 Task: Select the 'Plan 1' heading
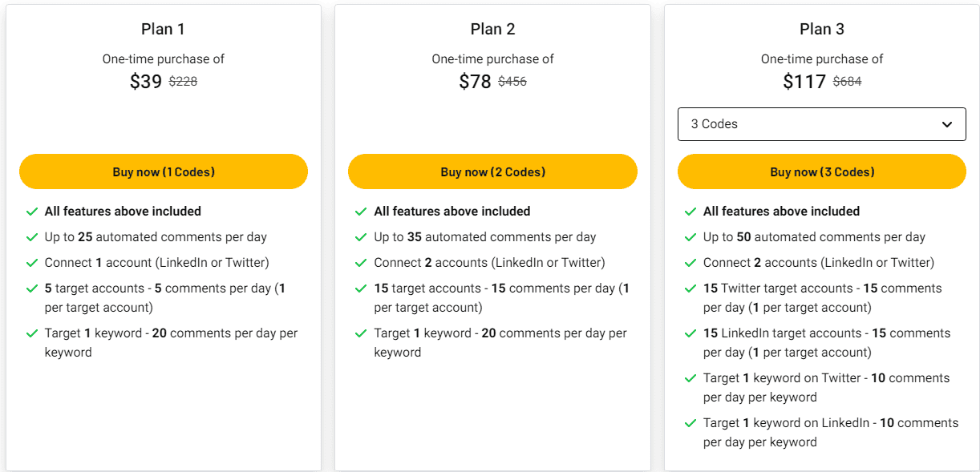point(163,28)
